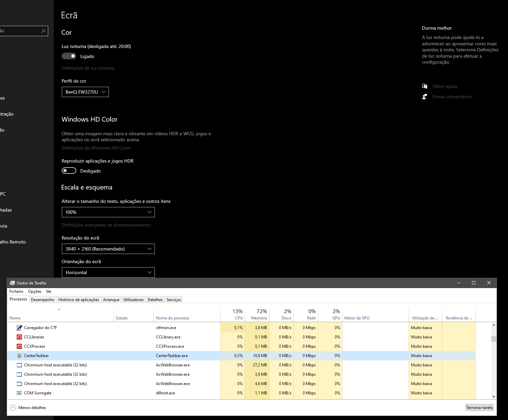Select the CenterTaskbar process icon
Image resolution: width=508 pixels, height=420 pixels.
pos(19,355)
